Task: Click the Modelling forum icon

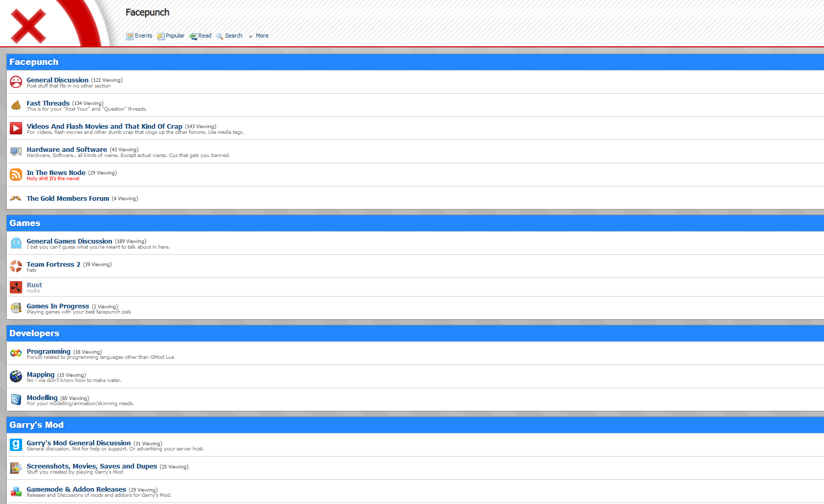Action: click(16, 399)
